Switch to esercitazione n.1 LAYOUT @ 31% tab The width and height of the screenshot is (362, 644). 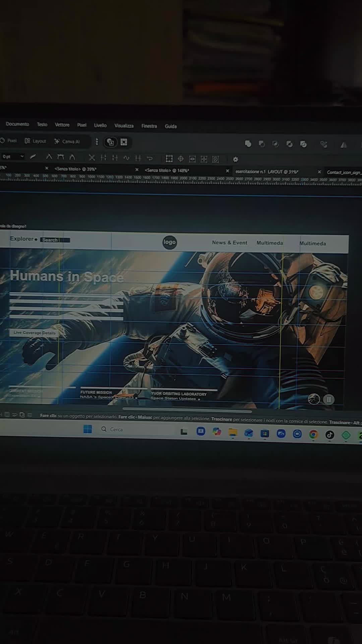tap(267, 172)
